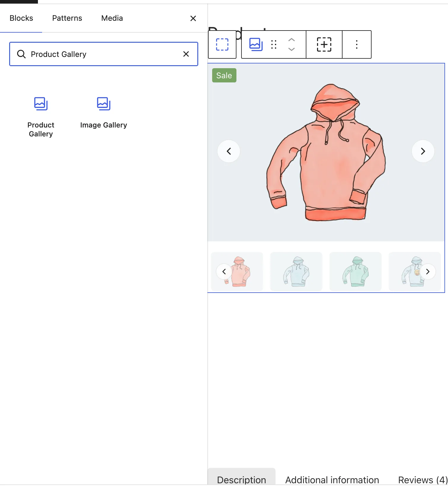Click the drag handle dots in toolbar
Image resolution: width=448 pixels, height=488 pixels.
(x=274, y=44)
